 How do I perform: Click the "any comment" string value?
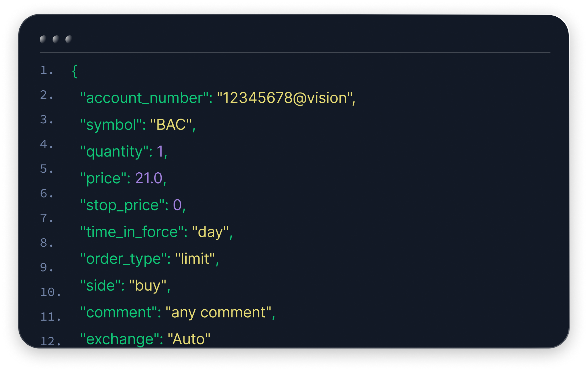point(218,313)
